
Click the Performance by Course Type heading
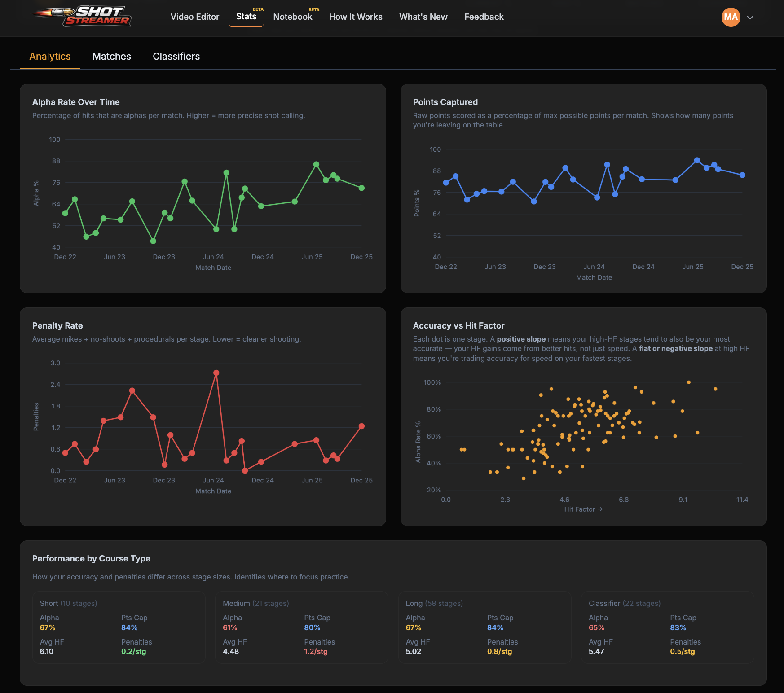91,558
